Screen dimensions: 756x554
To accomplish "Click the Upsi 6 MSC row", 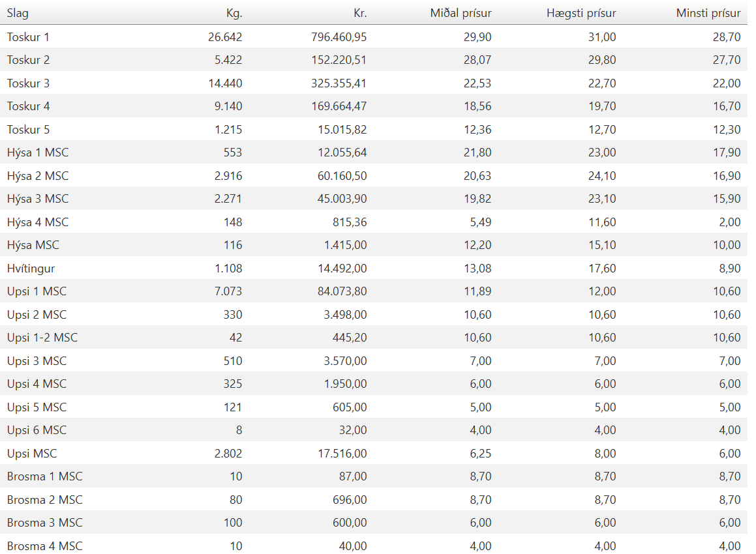I will (374, 430).
